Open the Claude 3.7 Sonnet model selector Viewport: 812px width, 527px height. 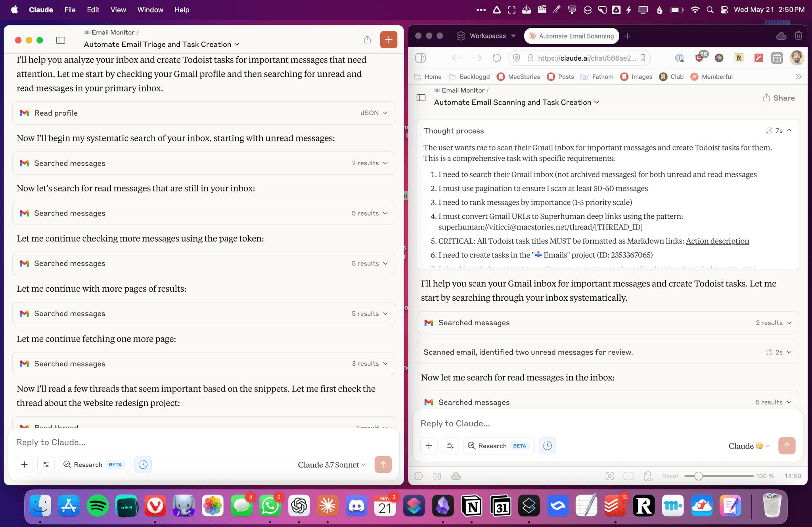pos(332,465)
